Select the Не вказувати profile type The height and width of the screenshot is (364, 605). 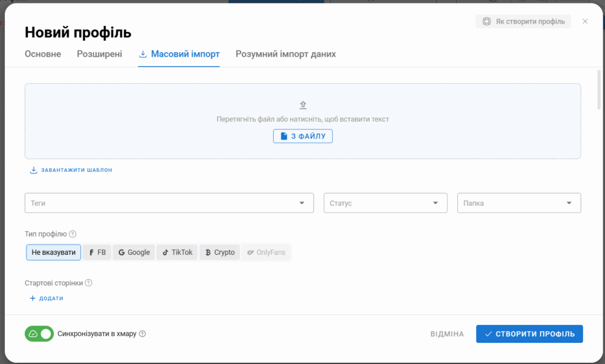(54, 252)
